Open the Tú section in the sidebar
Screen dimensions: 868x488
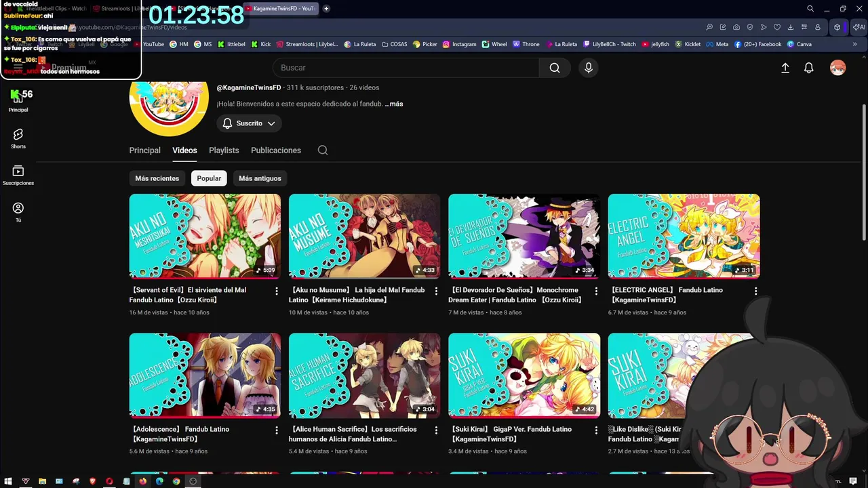pos(18,212)
